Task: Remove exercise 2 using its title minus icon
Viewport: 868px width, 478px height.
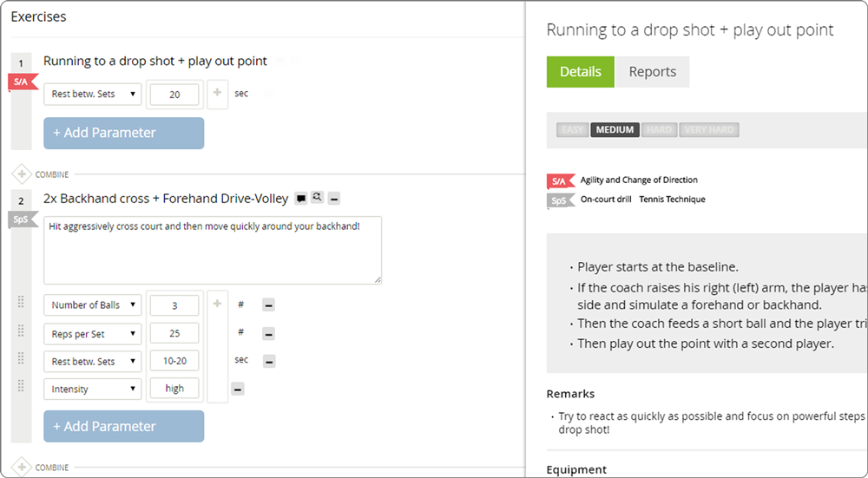Action: (334, 199)
